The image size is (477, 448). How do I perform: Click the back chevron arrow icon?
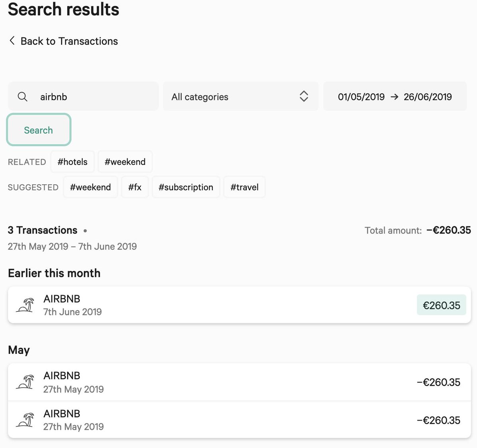click(x=12, y=41)
